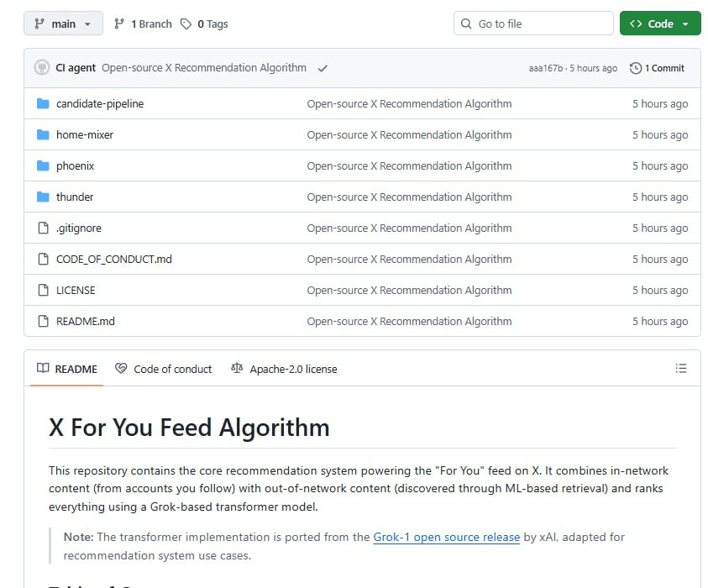Click the CI agent avatar icon
The height and width of the screenshot is (588, 708).
(x=42, y=68)
